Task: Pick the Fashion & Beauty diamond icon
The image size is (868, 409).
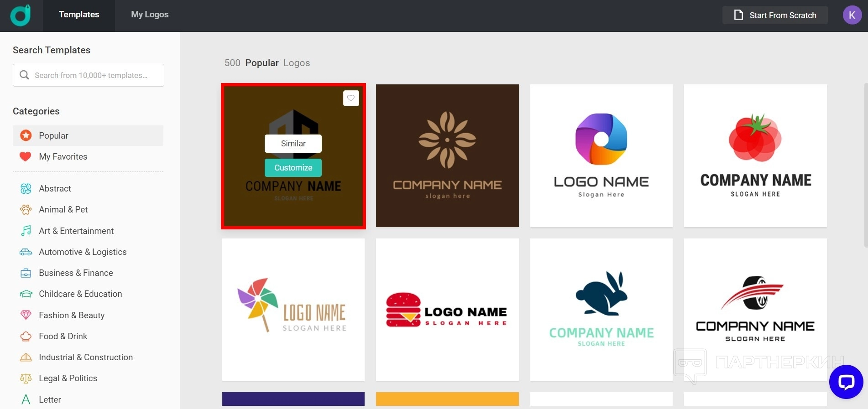Action: click(26, 315)
